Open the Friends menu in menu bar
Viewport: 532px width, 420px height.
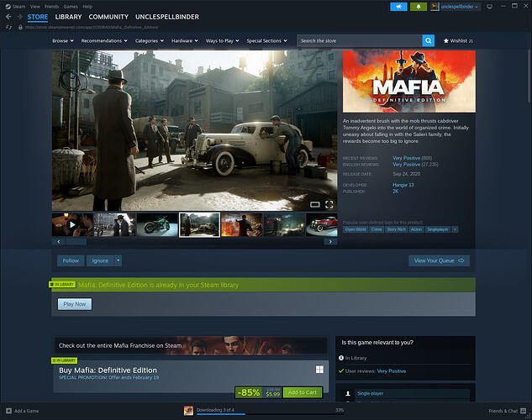click(53, 4)
